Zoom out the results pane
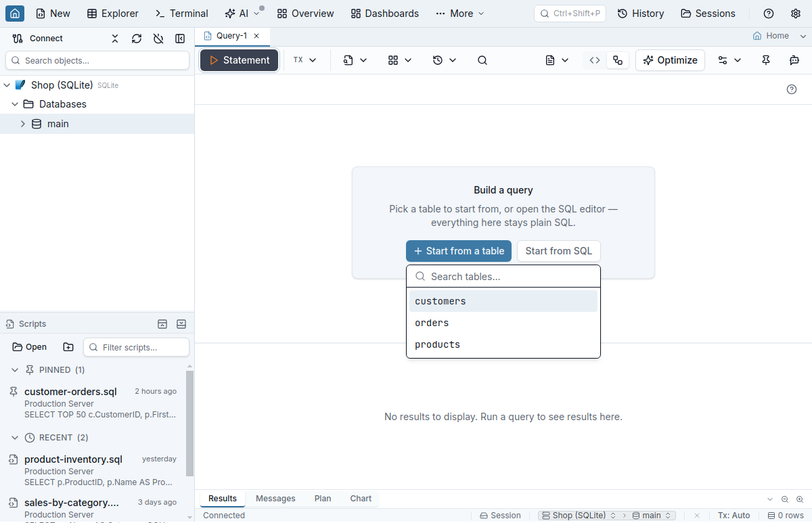This screenshot has height=523, width=812. 785,499
